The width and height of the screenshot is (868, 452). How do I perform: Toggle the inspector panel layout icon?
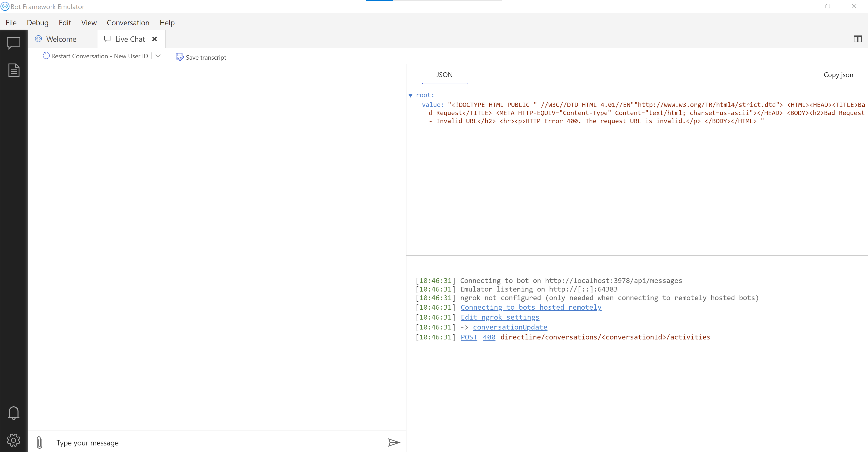coord(858,39)
